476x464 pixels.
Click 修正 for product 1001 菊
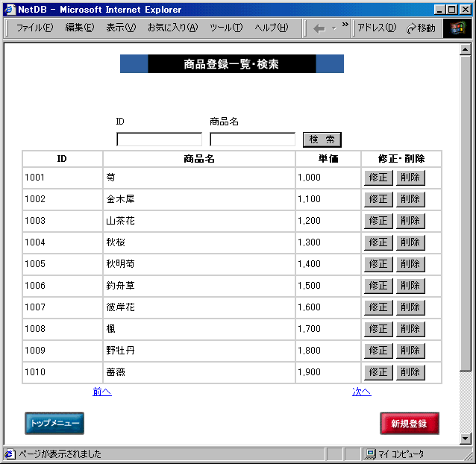(378, 178)
